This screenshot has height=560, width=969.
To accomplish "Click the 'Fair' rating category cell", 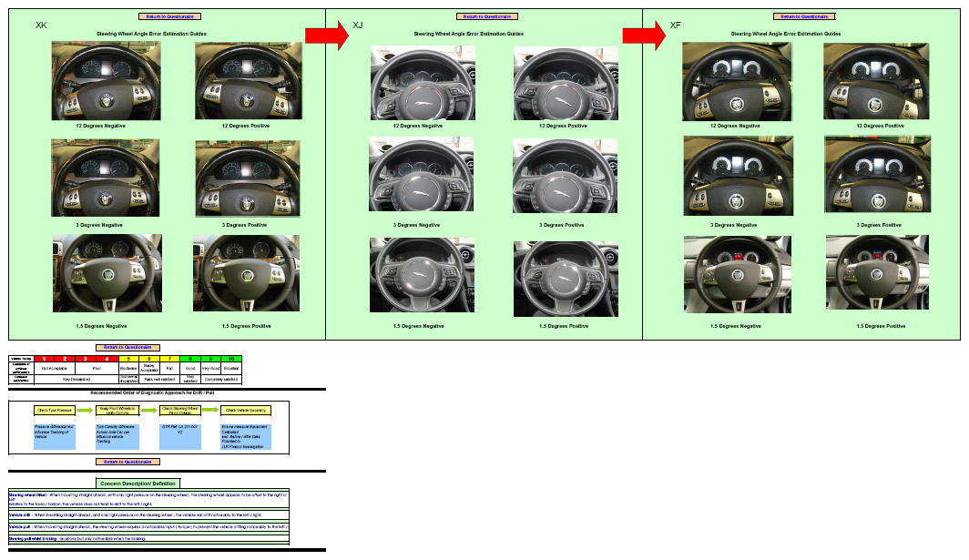I will click(x=169, y=369).
